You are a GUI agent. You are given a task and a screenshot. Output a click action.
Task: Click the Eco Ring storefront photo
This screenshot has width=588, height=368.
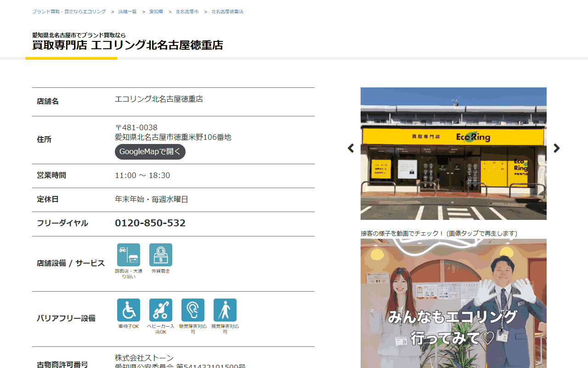(x=453, y=154)
